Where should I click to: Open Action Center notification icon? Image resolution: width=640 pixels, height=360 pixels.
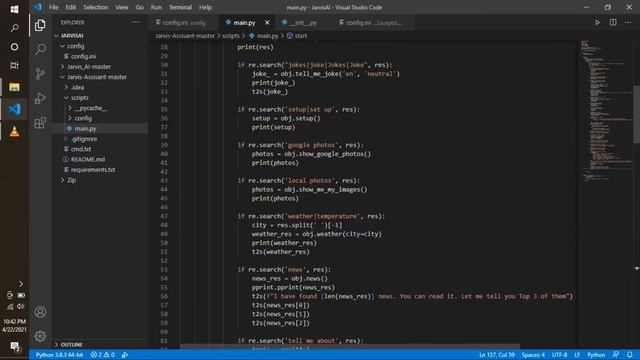pos(15,347)
